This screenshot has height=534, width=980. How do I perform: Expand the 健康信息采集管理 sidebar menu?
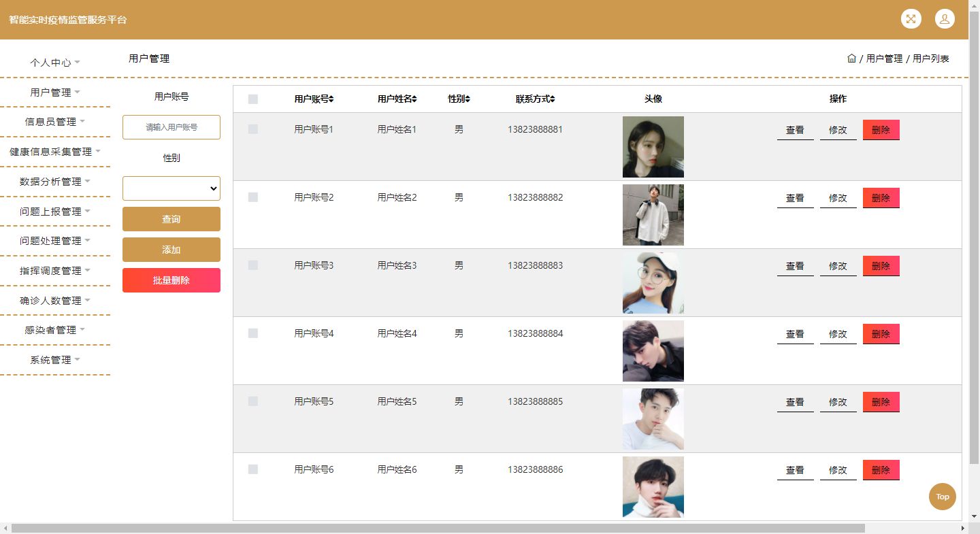click(x=55, y=152)
